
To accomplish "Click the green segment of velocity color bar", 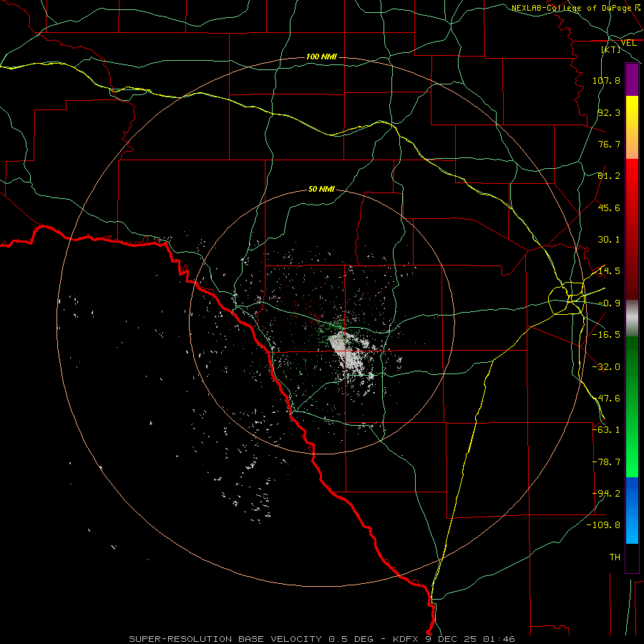I will coord(632,406).
